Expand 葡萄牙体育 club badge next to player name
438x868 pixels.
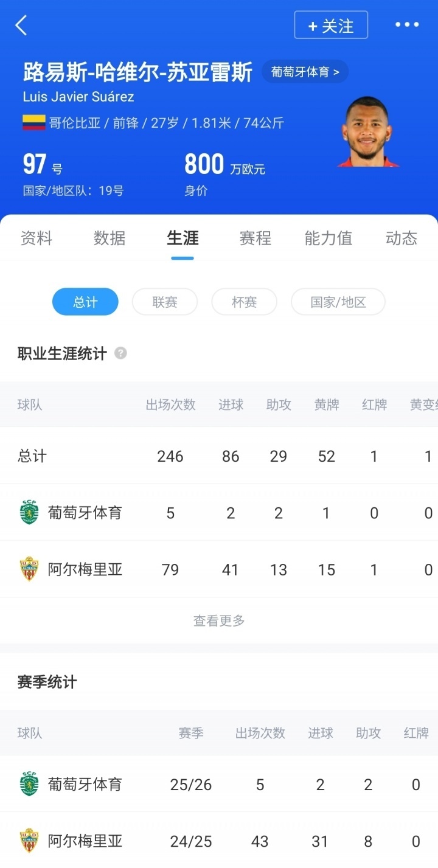point(305,71)
